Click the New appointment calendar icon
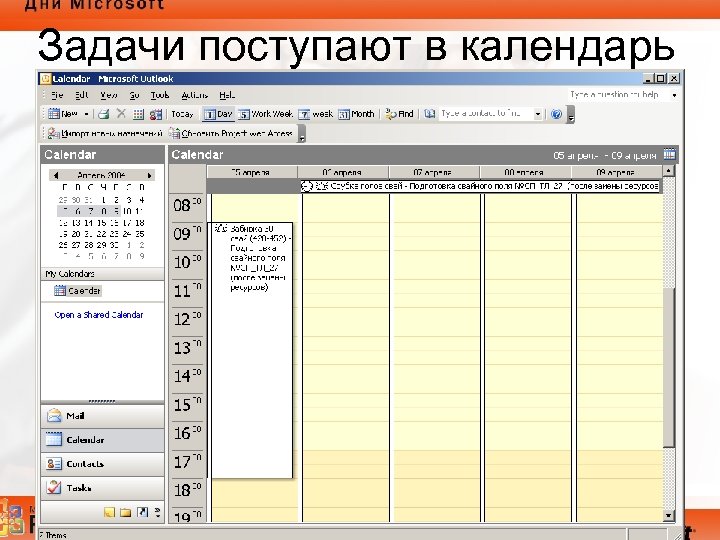The width and height of the screenshot is (720, 540). [x=54, y=113]
